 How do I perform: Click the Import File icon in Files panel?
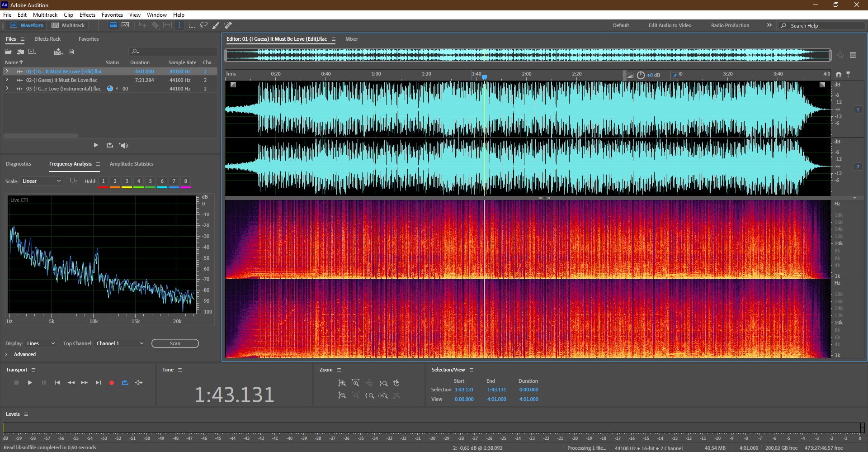tap(20, 52)
